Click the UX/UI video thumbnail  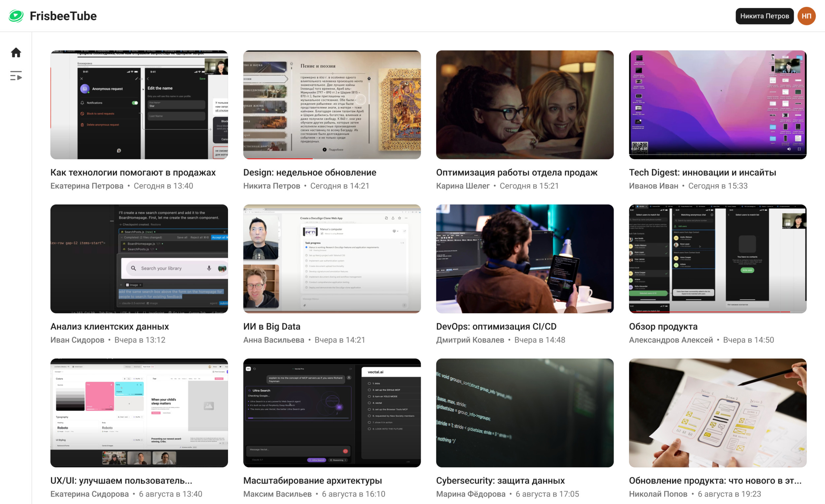coord(139,413)
